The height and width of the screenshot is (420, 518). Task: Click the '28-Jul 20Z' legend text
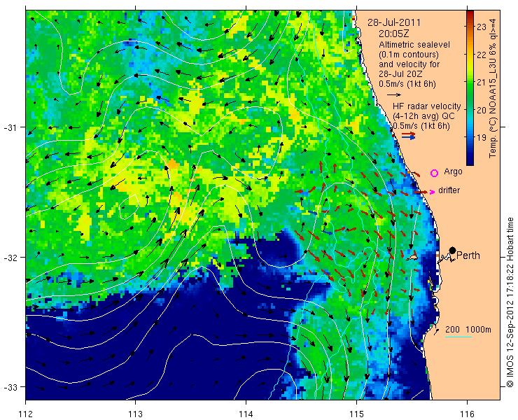[400, 73]
